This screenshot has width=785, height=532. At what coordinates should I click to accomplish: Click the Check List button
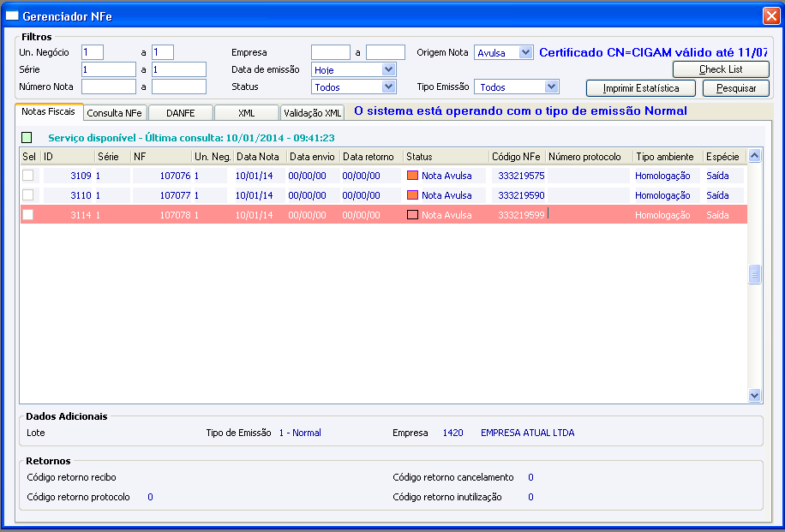point(721,69)
